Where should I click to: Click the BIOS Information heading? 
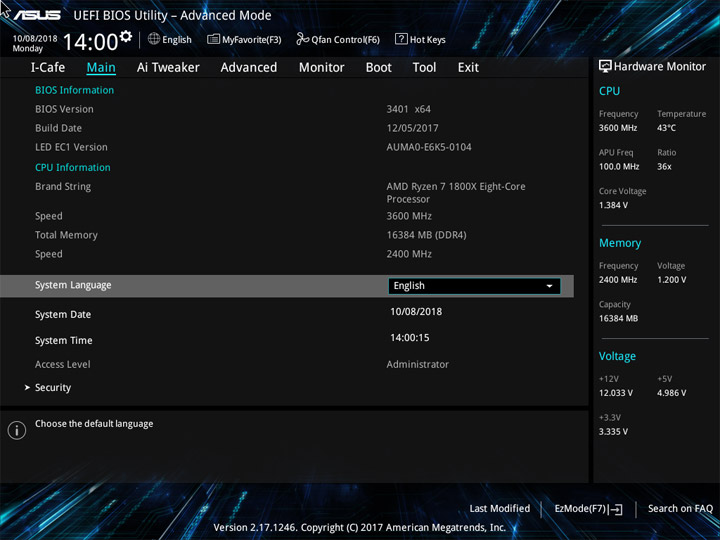click(74, 90)
